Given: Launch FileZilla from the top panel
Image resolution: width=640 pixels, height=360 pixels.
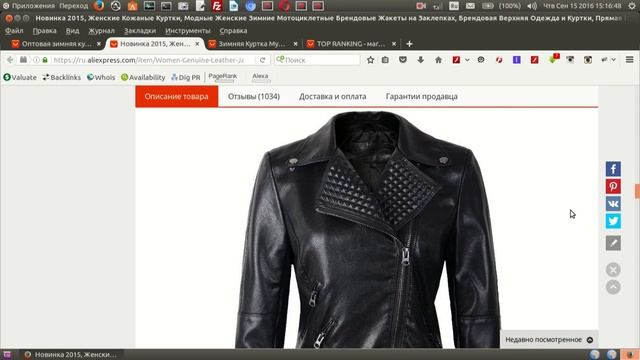Looking at the screenshot, I should click(217, 6).
